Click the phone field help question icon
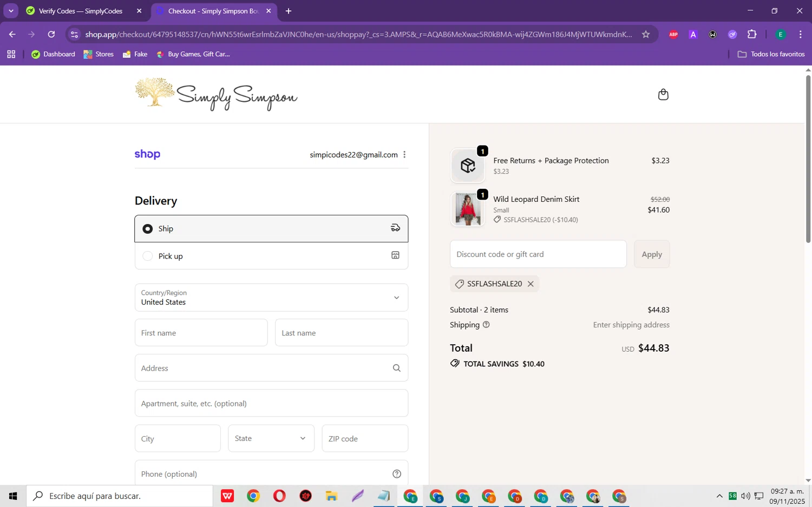 [x=397, y=474]
